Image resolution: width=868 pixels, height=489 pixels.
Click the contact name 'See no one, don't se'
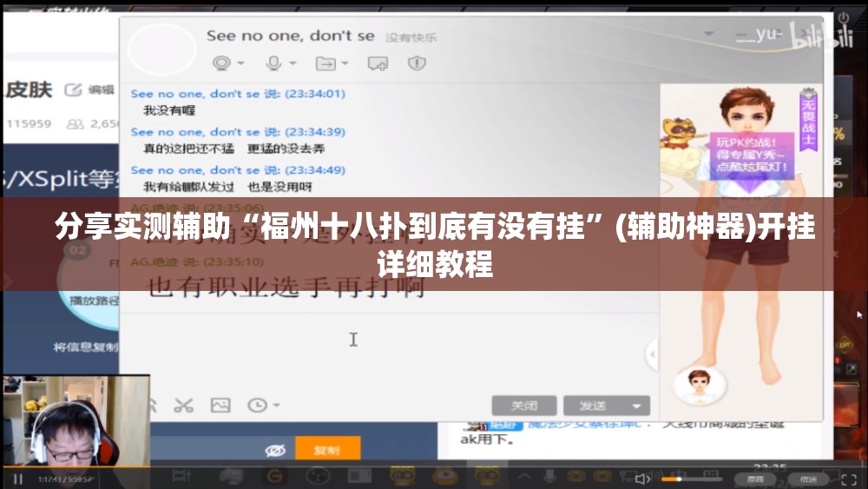coord(290,36)
